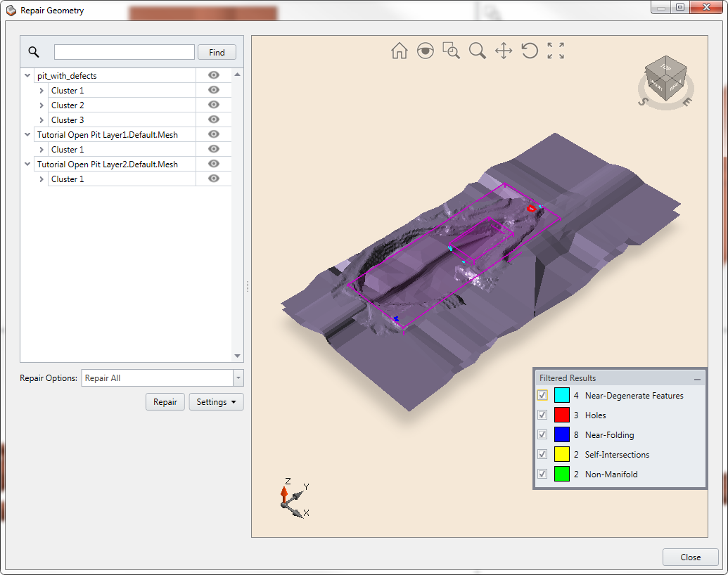Activate the Zoom Window tool
This screenshot has width=728, height=575.
click(452, 51)
